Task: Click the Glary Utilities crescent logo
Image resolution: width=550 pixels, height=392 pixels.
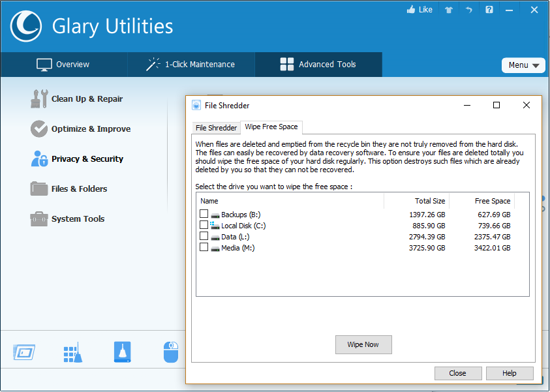Action: [x=26, y=26]
